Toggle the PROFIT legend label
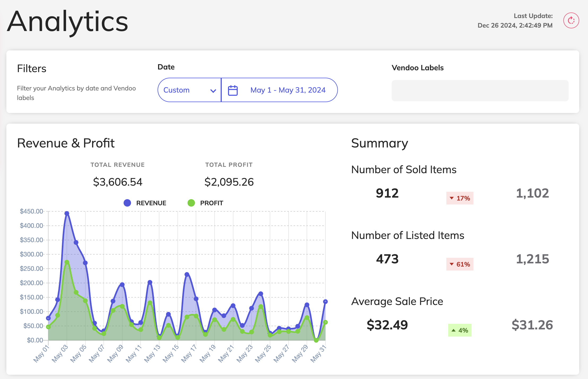This screenshot has width=588, height=379. coord(212,203)
